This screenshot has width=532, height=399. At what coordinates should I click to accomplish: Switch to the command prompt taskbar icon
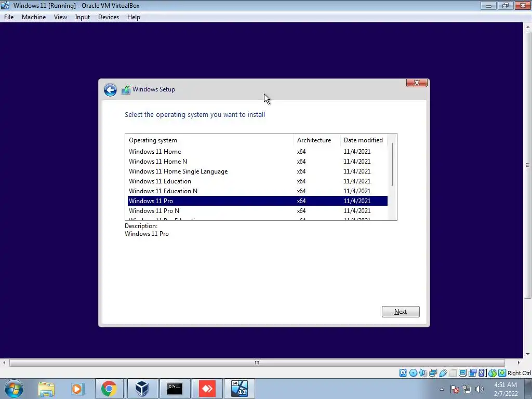(175, 389)
